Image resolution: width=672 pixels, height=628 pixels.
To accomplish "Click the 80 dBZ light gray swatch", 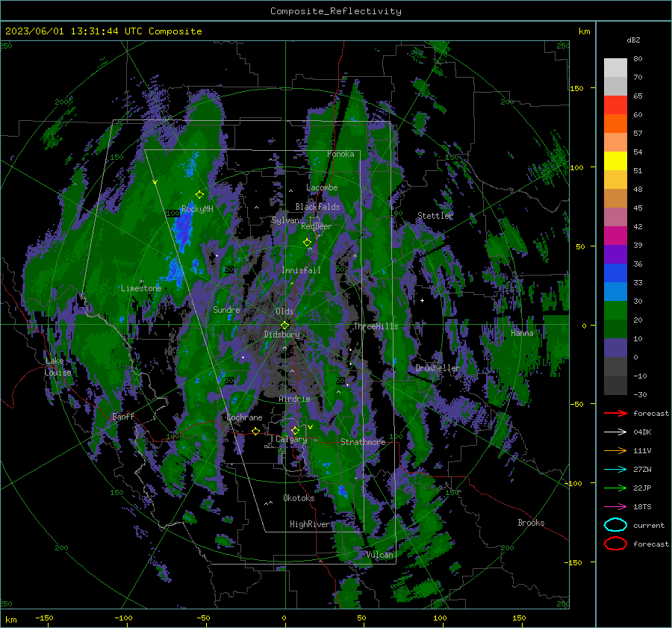I will tap(615, 68).
